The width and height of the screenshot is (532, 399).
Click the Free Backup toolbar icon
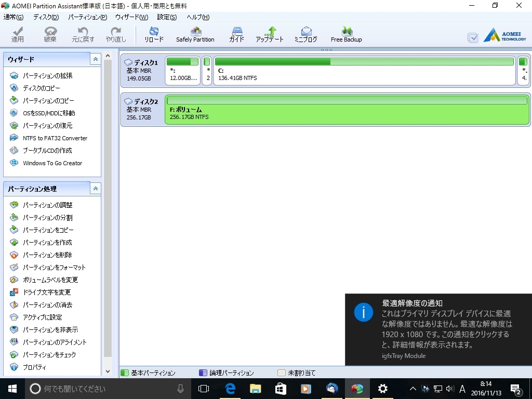(347, 35)
